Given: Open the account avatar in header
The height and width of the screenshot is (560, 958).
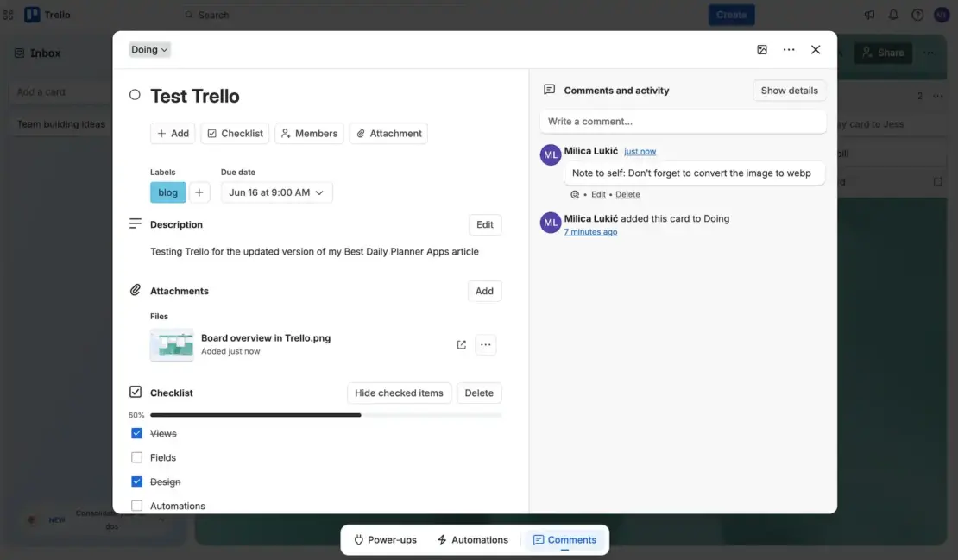Looking at the screenshot, I should click(942, 15).
